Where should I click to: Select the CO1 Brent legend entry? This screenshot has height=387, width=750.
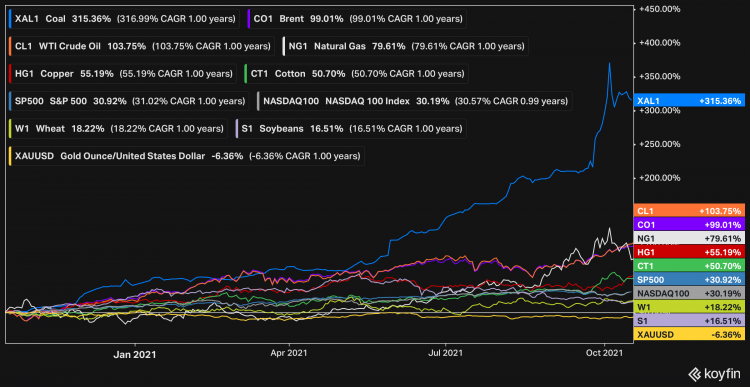click(356, 19)
